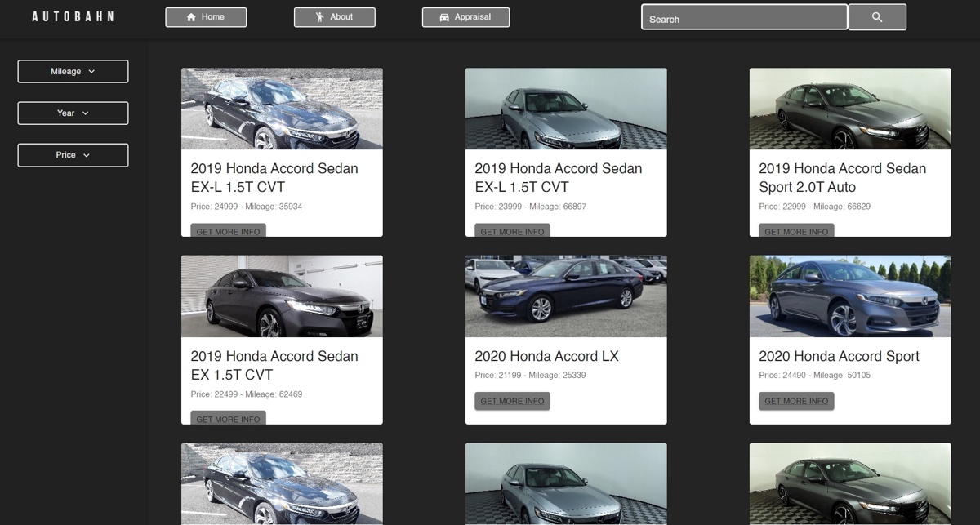Click the car icon in Appraisal
The height and width of the screenshot is (525, 980).
tap(444, 17)
